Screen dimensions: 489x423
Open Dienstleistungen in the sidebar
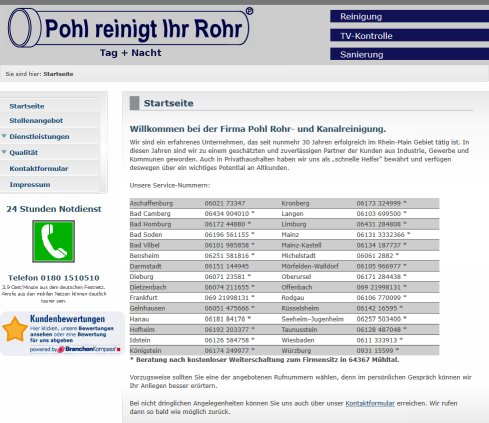(39, 136)
